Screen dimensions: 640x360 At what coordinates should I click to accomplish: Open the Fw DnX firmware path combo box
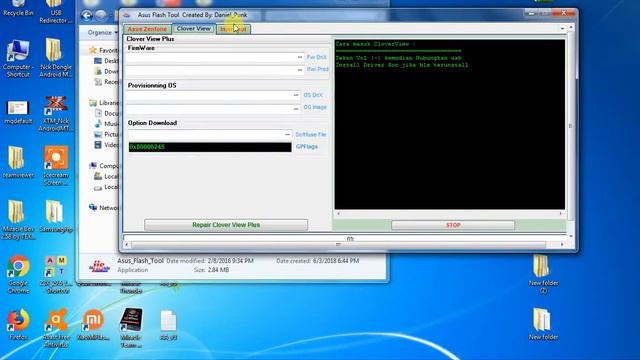pos(215,57)
